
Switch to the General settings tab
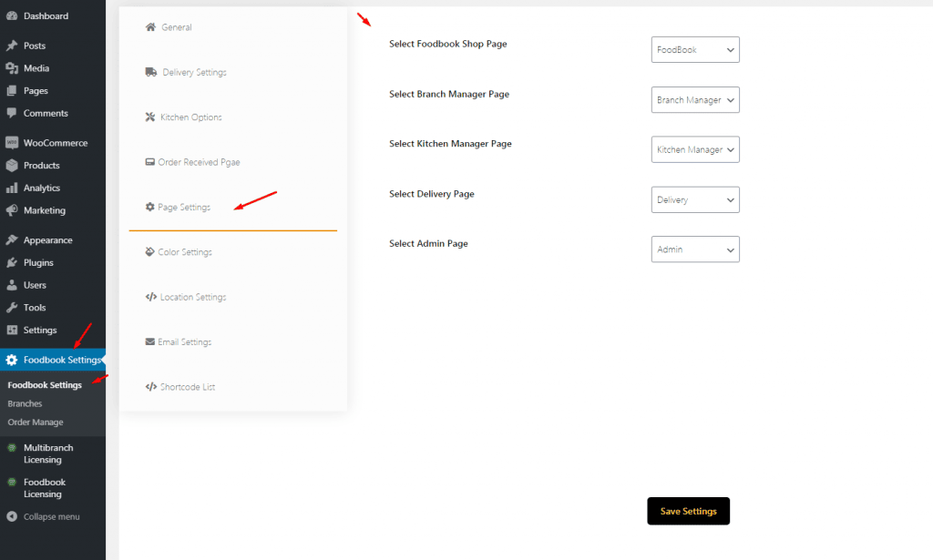(176, 27)
